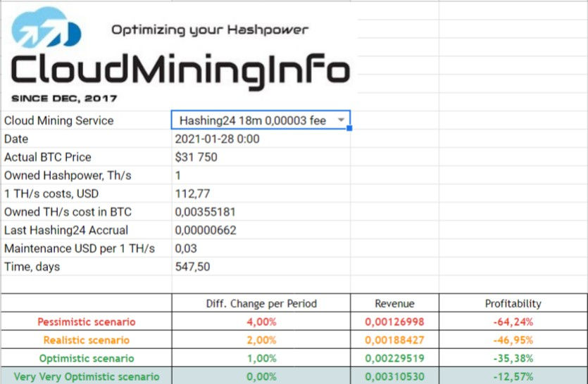
Task: Select the 'Cloud Mining Service' label cell
Action: (59, 121)
